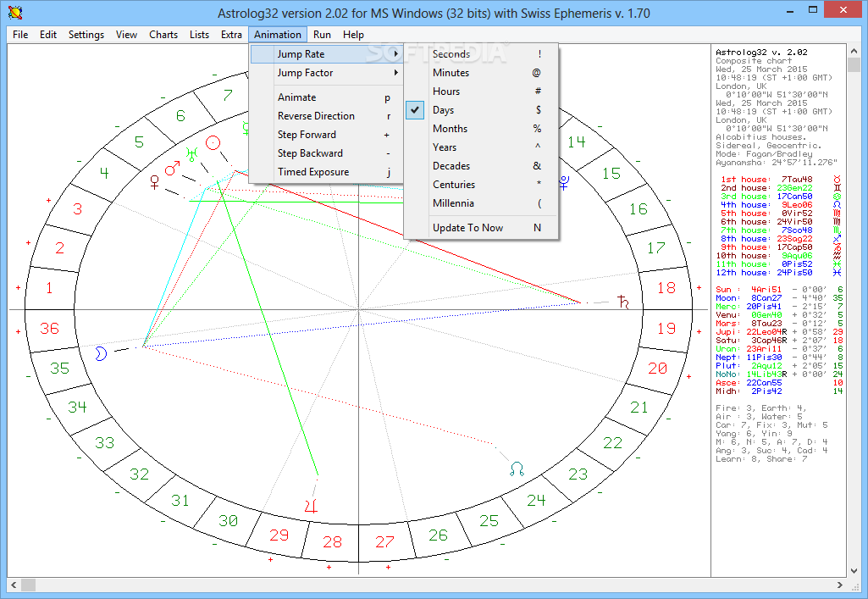Click the horizontal scrollbar left arrow
This screenshot has width=868, height=599.
point(14,585)
